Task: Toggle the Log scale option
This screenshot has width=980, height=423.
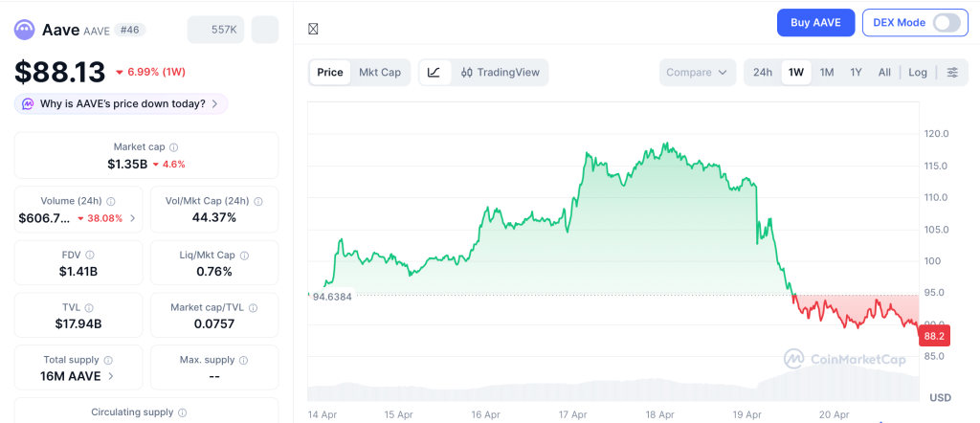Action: tap(918, 73)
